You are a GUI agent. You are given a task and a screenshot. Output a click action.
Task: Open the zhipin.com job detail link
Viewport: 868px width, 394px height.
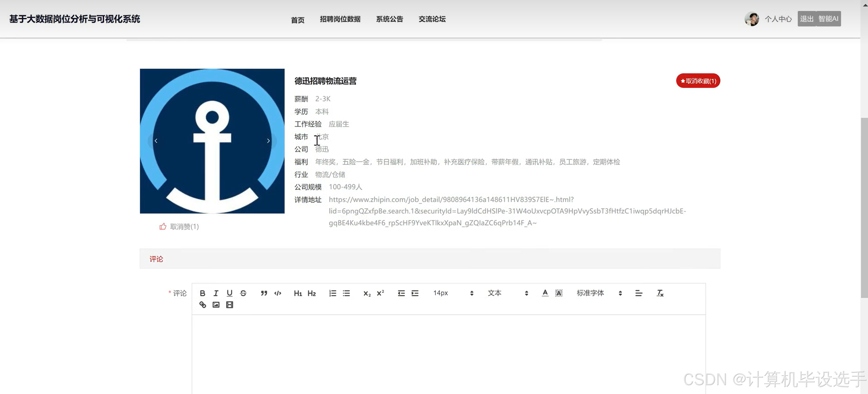point(507,211)
